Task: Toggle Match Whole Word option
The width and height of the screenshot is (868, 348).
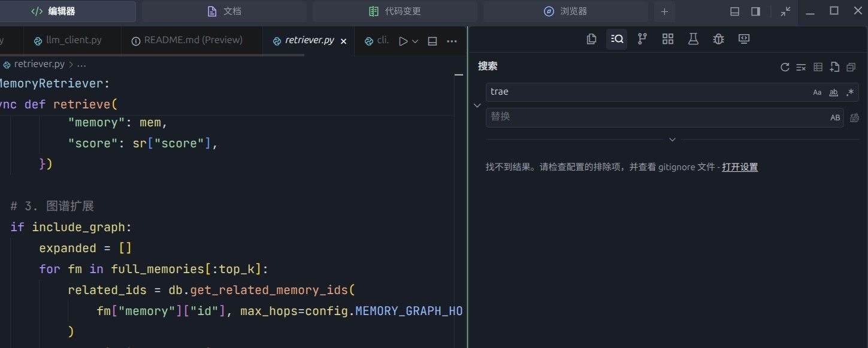Action: pyautogui.click(x=833, y=92)
